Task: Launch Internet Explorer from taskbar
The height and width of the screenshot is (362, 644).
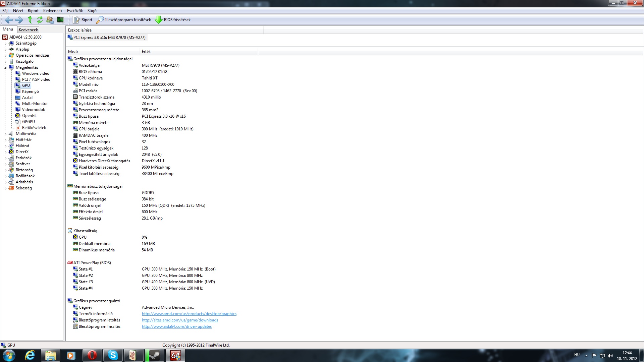Action: [x=30, y=355]
